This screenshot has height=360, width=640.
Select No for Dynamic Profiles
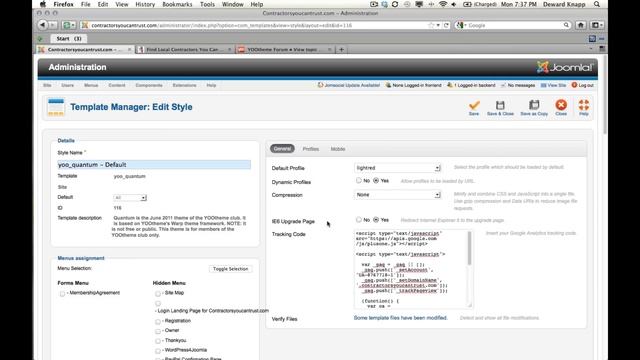tap(358, 180)
